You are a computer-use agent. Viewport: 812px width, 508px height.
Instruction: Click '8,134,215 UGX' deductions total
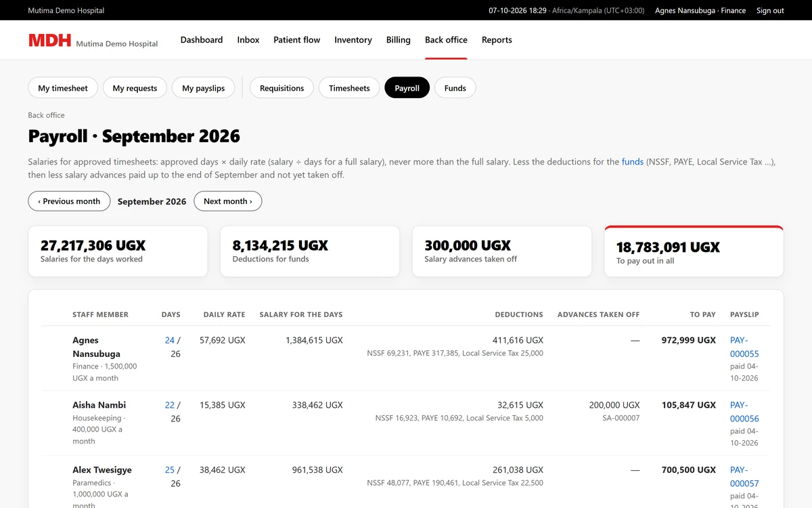coord(280,245)
